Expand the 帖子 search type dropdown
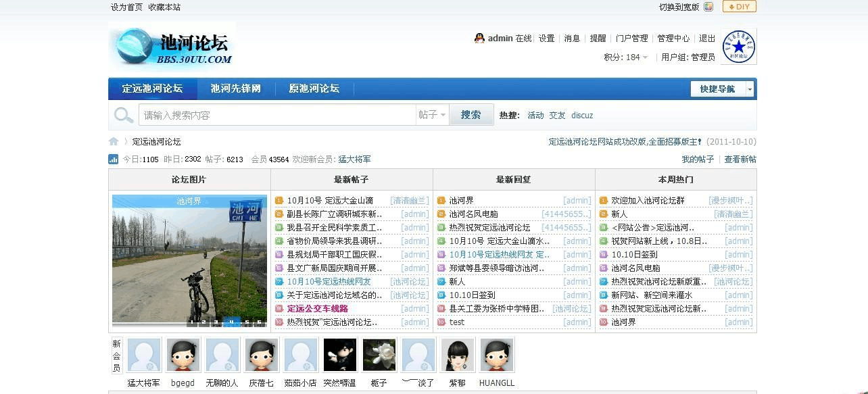 [432, 115]
